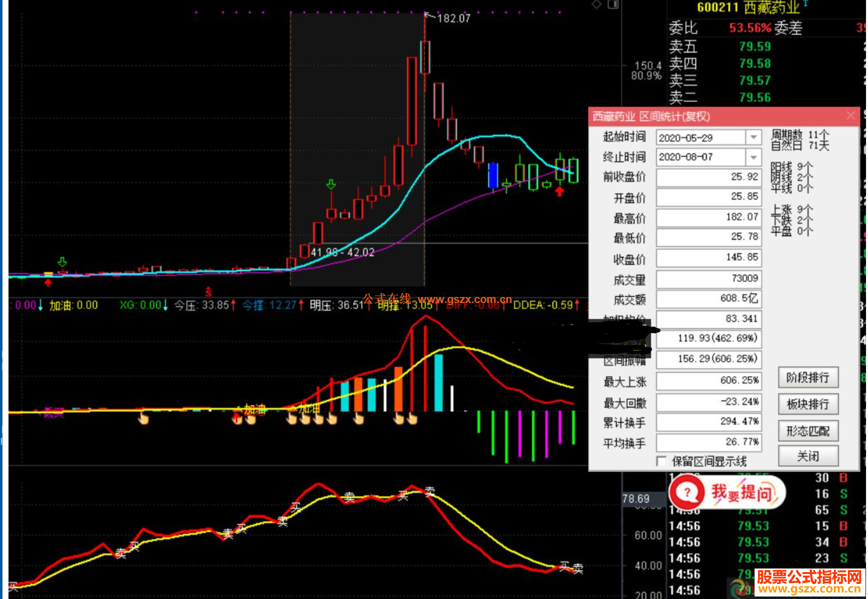
Task: Click the 41.98-42.02 gap label on the chart
Action: click(x=343, y=252)
